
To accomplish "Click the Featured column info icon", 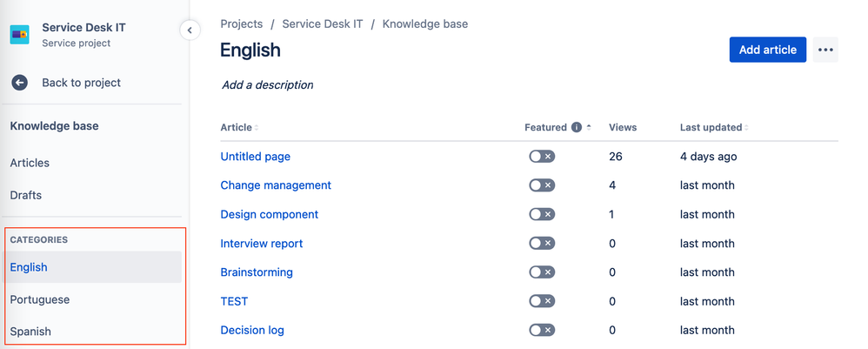I will pyautogui.click(x=577, y=127).
